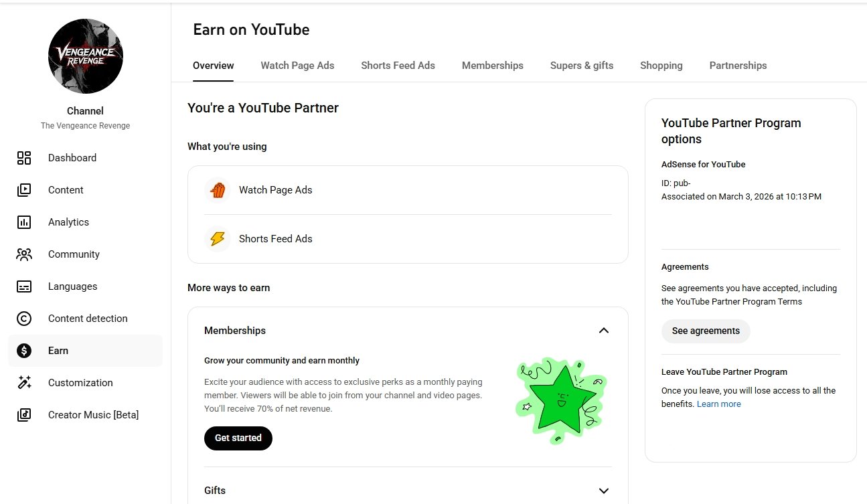Expand the Gifts section chevron

(x=603, y=491)
